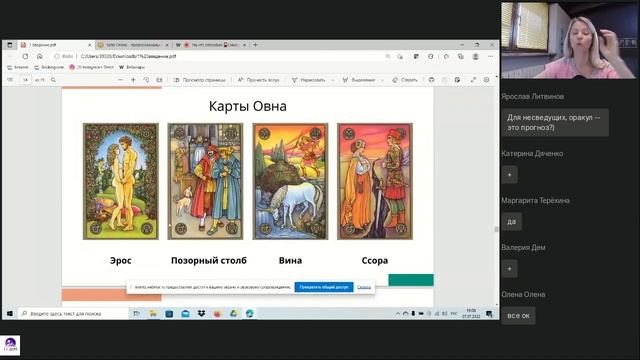The image size is (640, 360).
Task: Open the notification center icon
Action: 489,313
